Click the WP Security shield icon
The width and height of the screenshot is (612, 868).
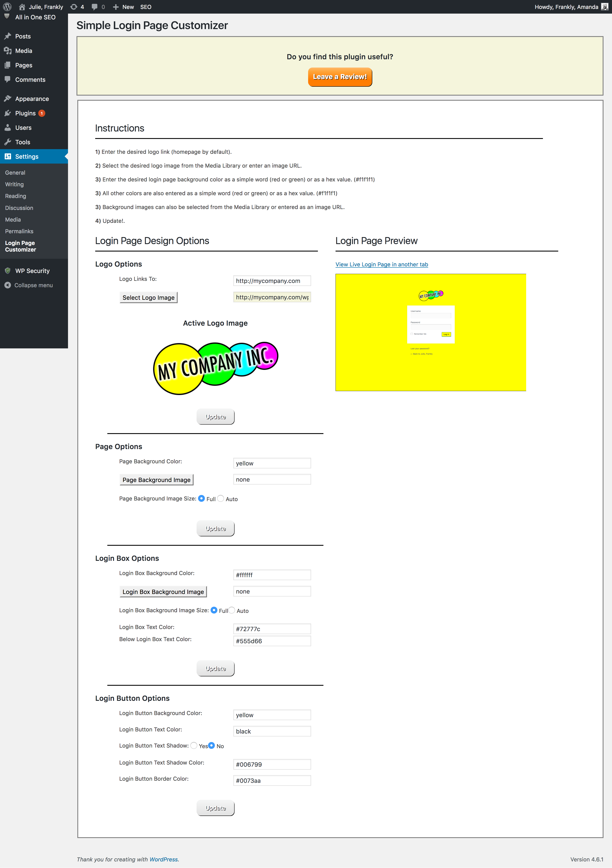point(8,270)
